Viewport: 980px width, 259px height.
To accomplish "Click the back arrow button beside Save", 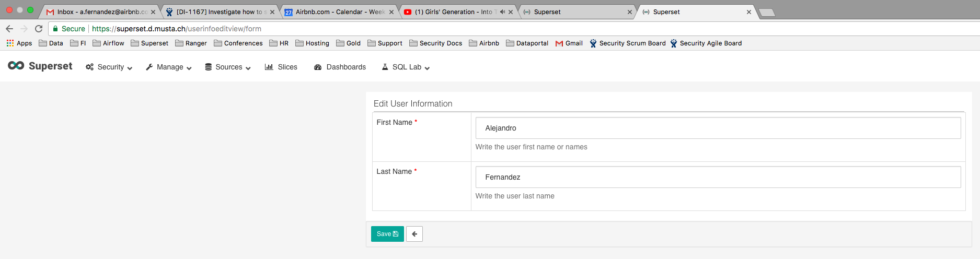I will (414, 234).
